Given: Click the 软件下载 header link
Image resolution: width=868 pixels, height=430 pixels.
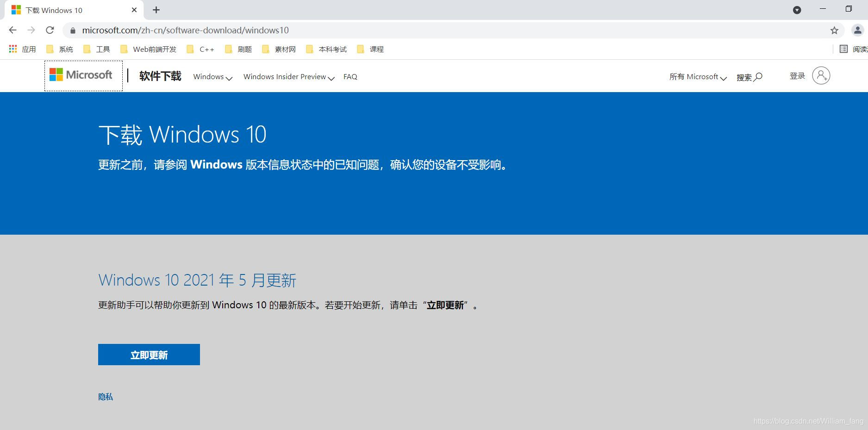Looking at the screenshot, I should click(160, 76).
